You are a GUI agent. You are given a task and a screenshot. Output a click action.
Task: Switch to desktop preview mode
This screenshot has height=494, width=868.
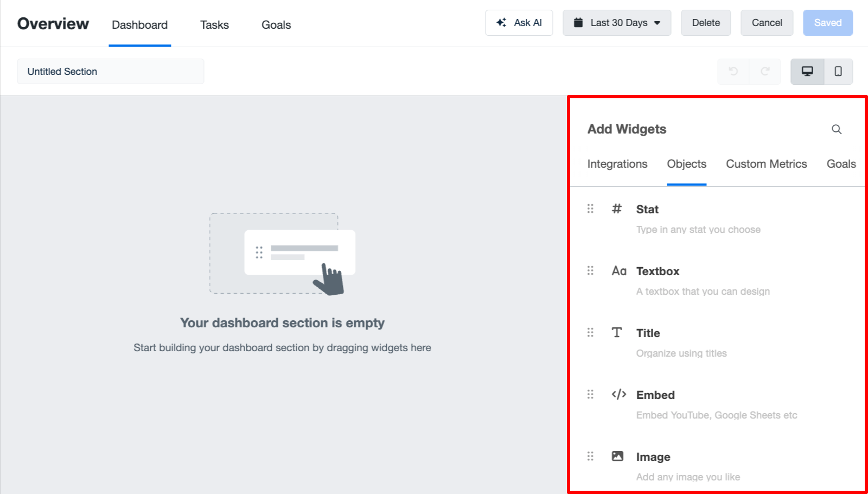[x=807, y=71]
